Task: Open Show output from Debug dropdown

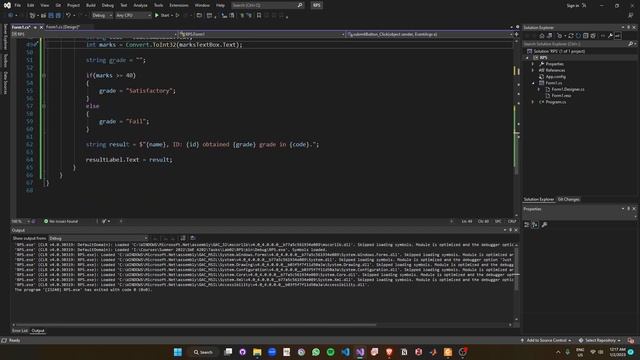Action: [98, 238]
